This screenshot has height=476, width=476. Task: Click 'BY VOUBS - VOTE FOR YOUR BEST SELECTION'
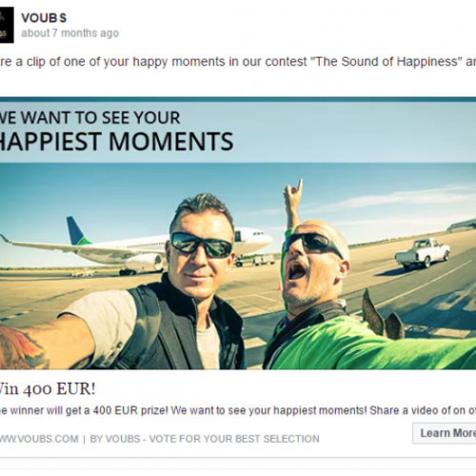coord(205,439)
